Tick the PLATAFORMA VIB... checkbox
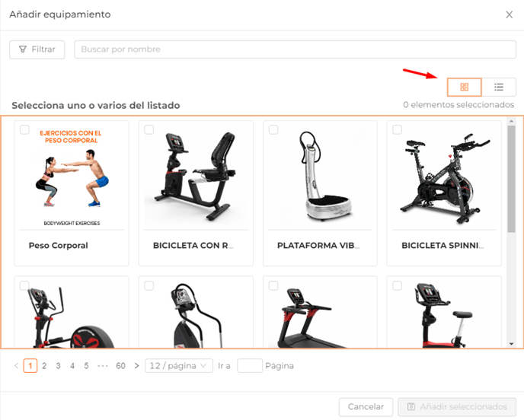The height and width of the screenshot is (420, 524). coord(273,129)
